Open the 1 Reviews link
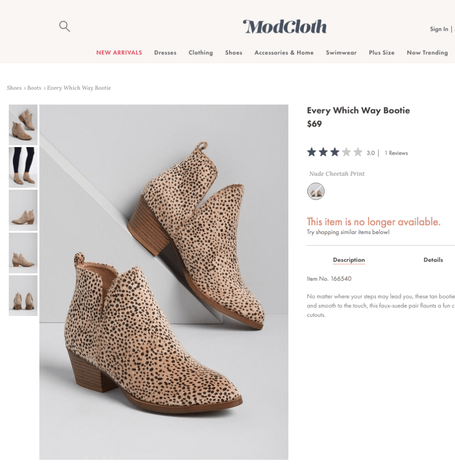 click(396, 153)
